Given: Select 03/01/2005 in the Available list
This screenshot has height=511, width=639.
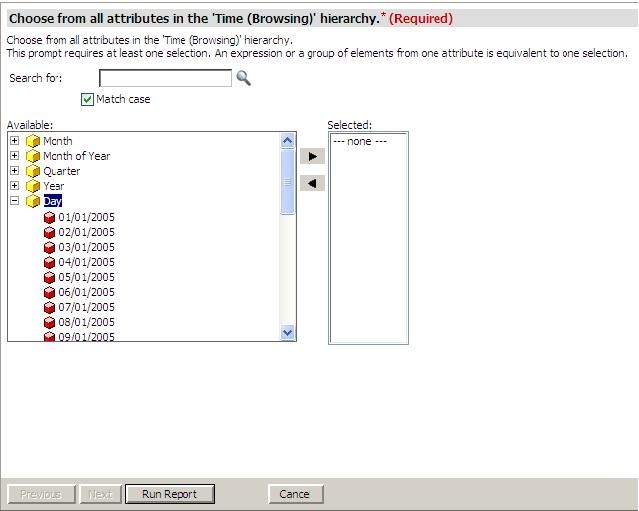Looking at the screenshot, I should (86, 247).
